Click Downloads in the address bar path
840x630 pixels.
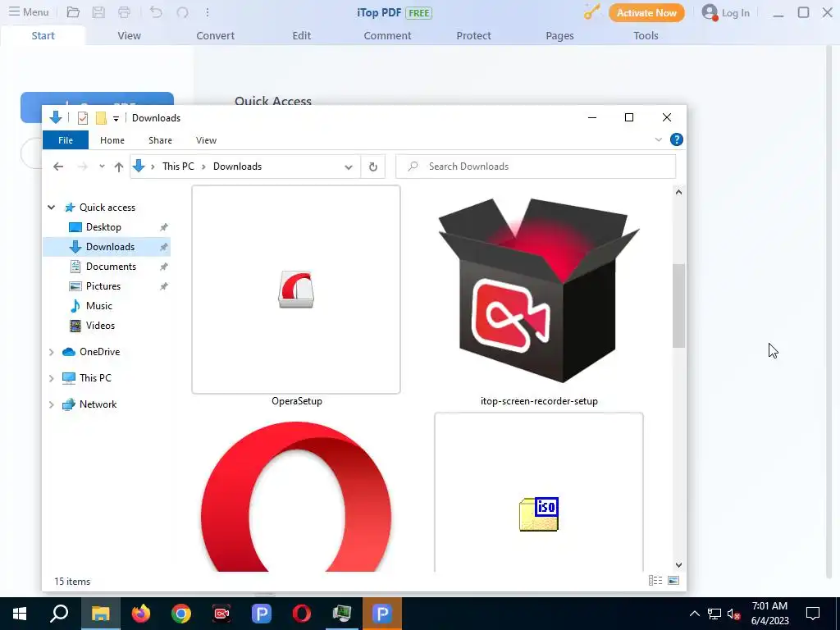pos(237,166)
